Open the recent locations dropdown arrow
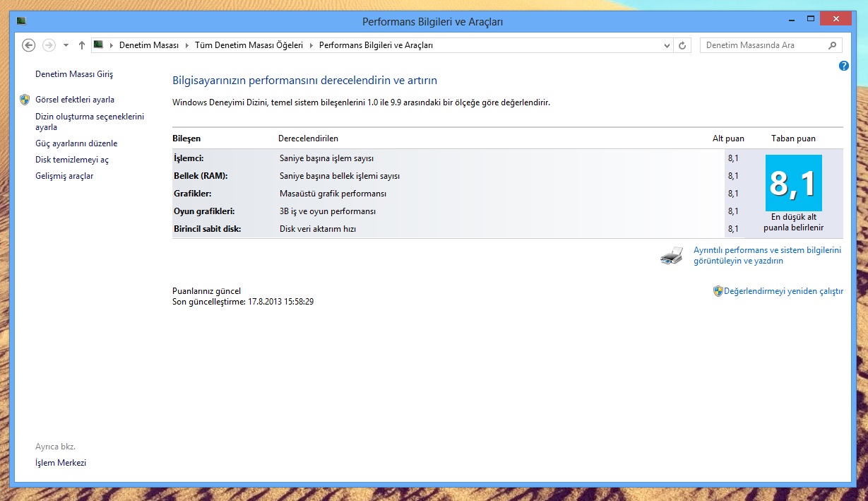Image resolution: width=868 pixels, height=501 pixels. pyautogui.click(x=66, y=45)
